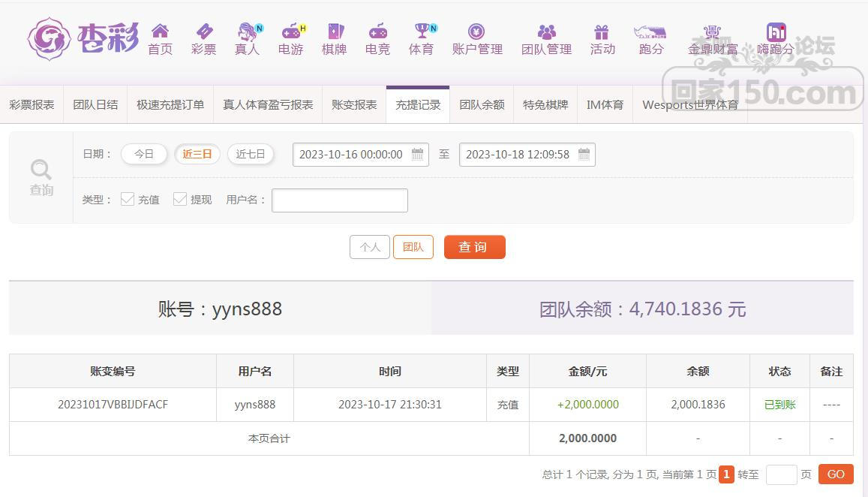
Task: Toggle the 充值 checkbox
Action: [128, 199]
